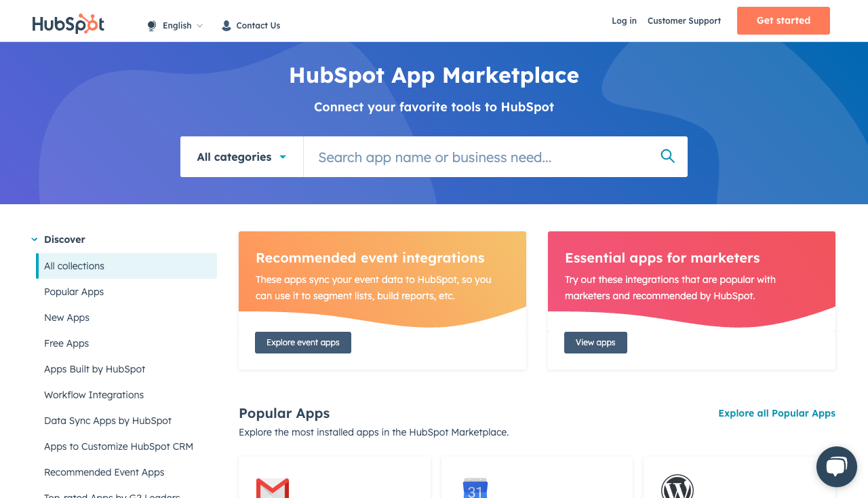The image size is (868, 498).
Task: Select Popular Apps in the sidebar
Action: [73, 292]
